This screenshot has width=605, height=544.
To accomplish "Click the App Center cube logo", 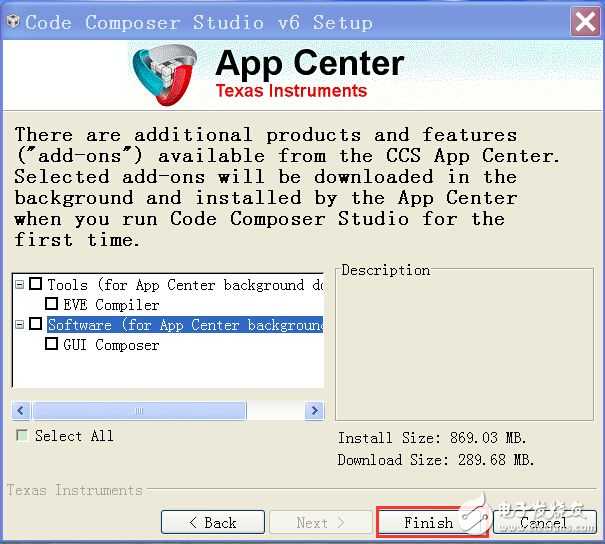I will click(165, 74).
